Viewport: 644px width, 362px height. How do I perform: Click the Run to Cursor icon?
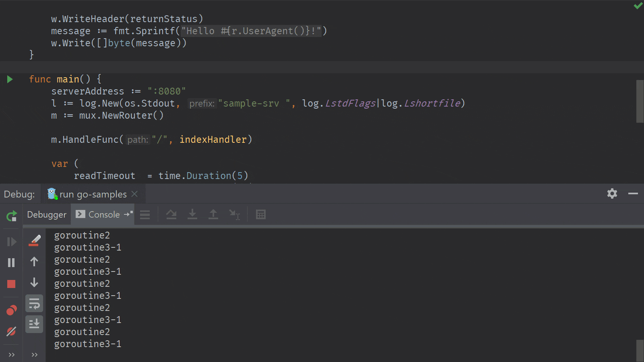point(235,214)
